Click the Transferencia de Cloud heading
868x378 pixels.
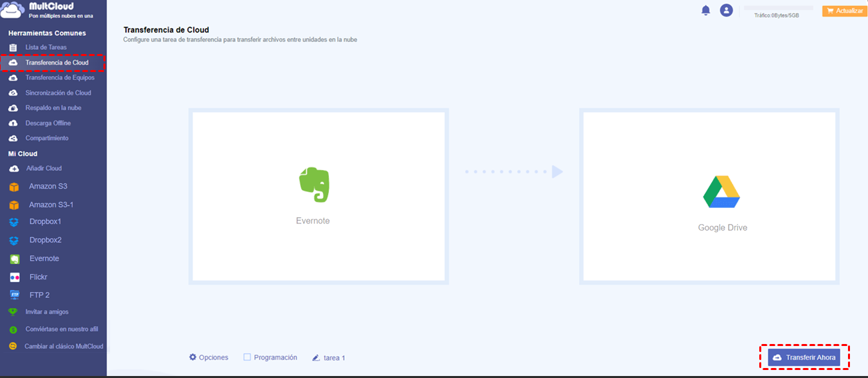coord(166,30)
